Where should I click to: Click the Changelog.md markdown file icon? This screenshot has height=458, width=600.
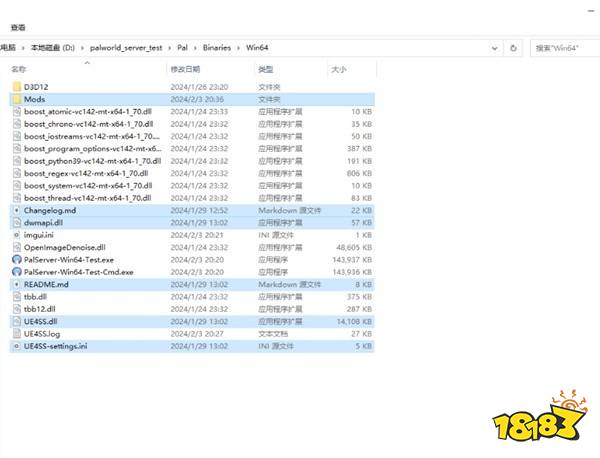[x=16, y=210]
